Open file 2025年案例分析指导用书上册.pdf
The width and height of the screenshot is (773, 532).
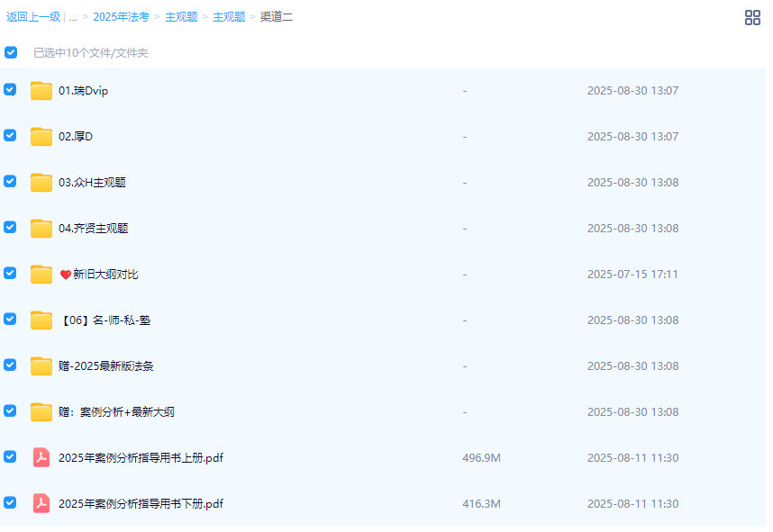[141, 457]
